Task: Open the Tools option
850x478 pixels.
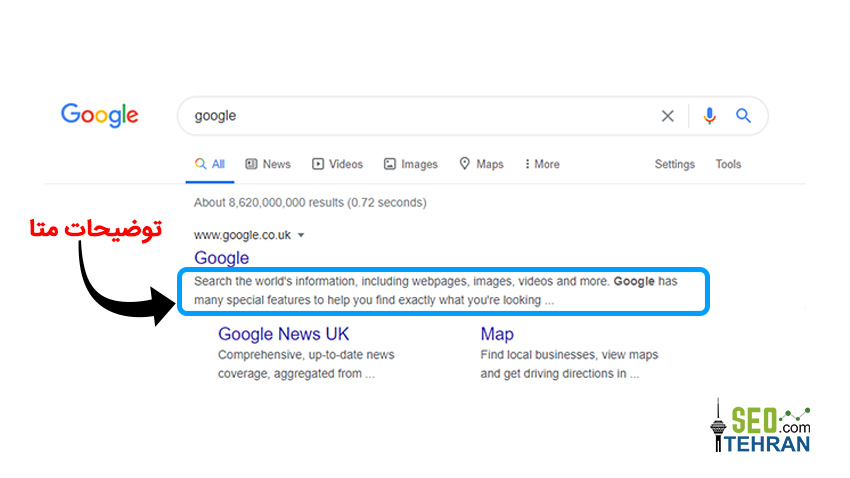Action: click(728, 164)
